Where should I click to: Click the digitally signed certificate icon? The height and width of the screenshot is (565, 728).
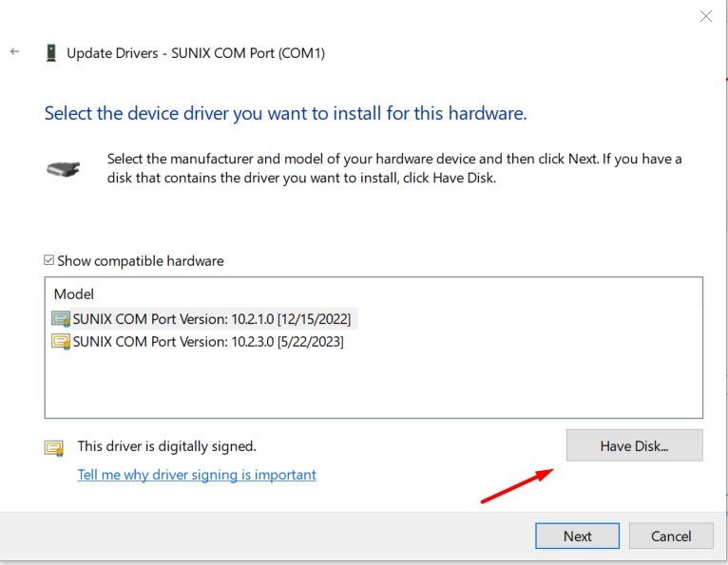[54, 447]
